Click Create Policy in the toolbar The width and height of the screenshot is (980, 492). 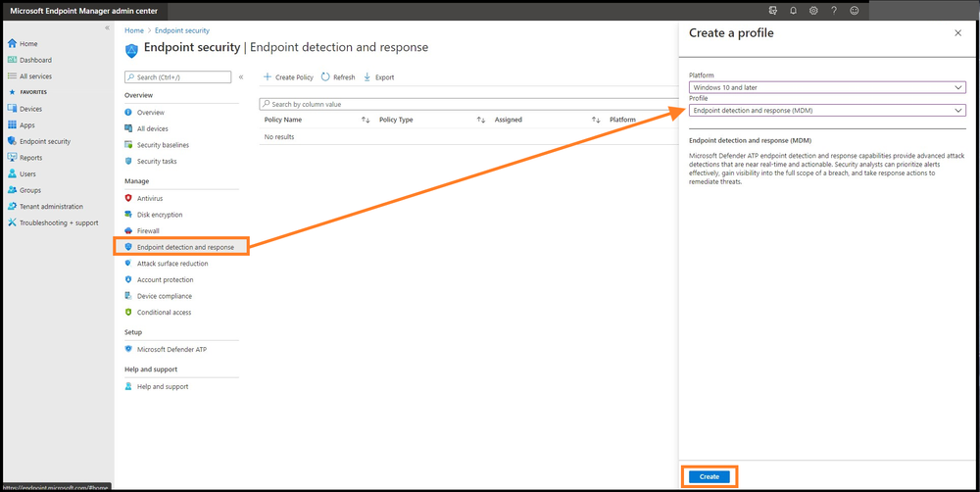[288, 77]
